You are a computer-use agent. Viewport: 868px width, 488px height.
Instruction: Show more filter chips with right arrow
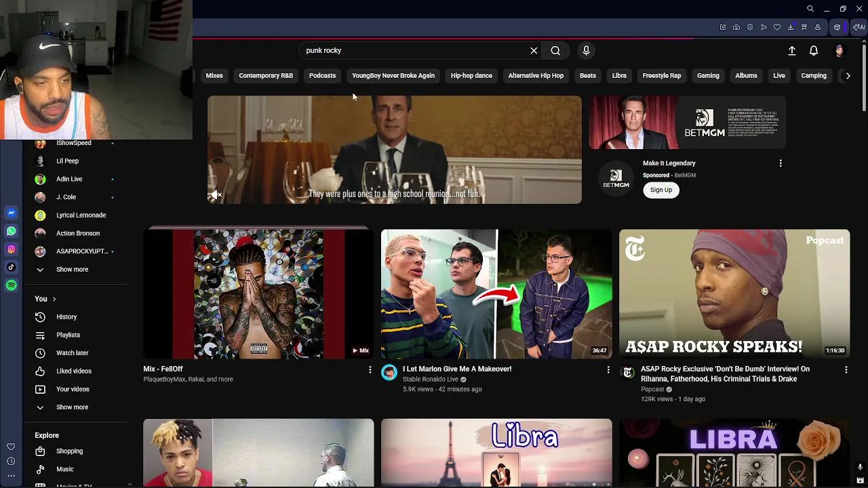pos(848,76)
